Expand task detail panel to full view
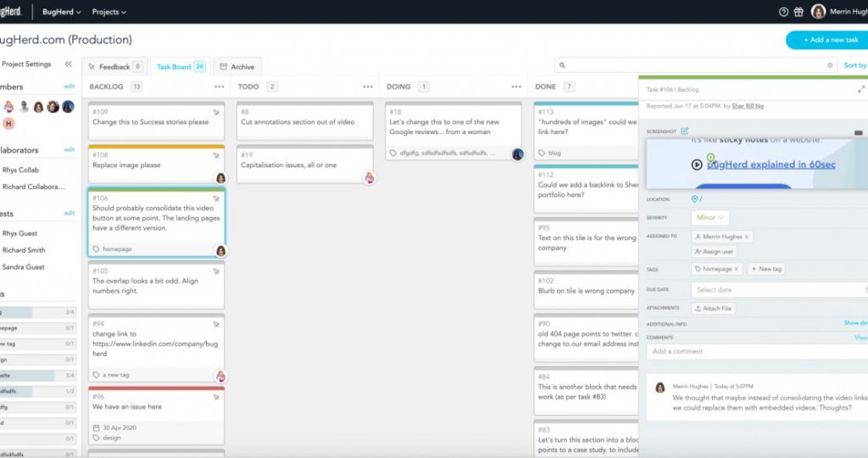 861,89
